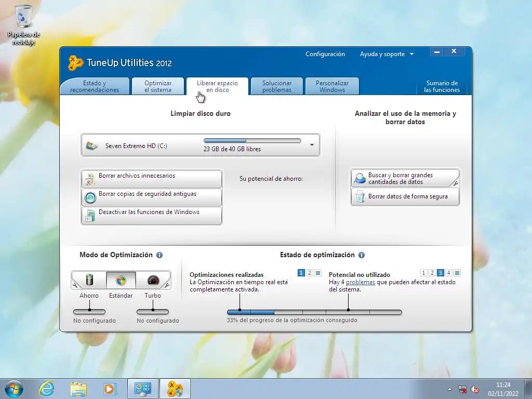Screen dimensions: 532x399
Task: Click TuneUp Utilities taskbar icon
Action: coord(175,389)
